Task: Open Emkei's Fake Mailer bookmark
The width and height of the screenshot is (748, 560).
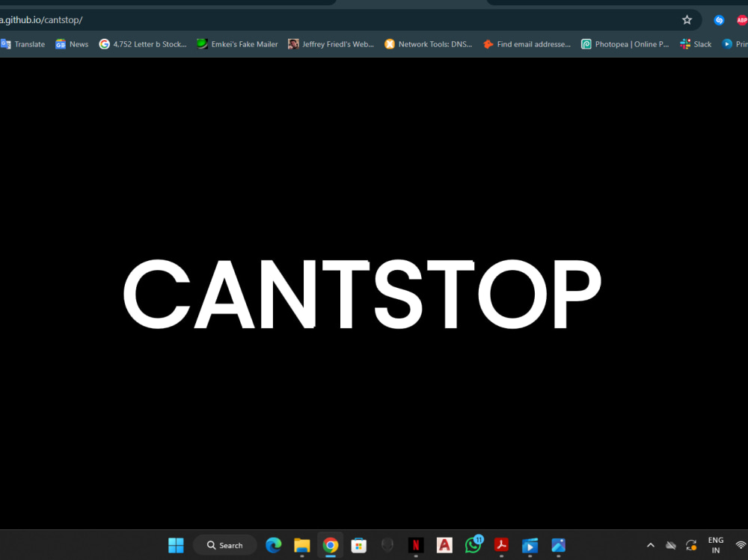Action: coord(237,44)
